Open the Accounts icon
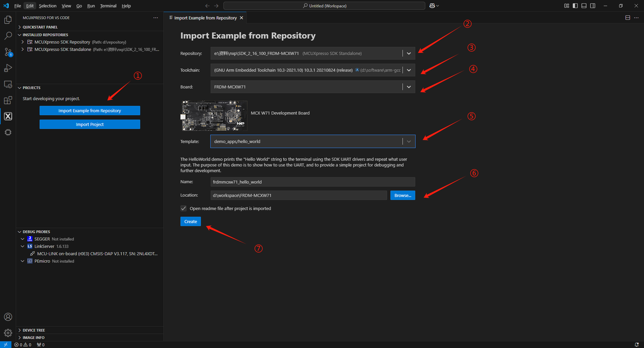The height and width of the screenshot is (348, 644). pos(8,317)
